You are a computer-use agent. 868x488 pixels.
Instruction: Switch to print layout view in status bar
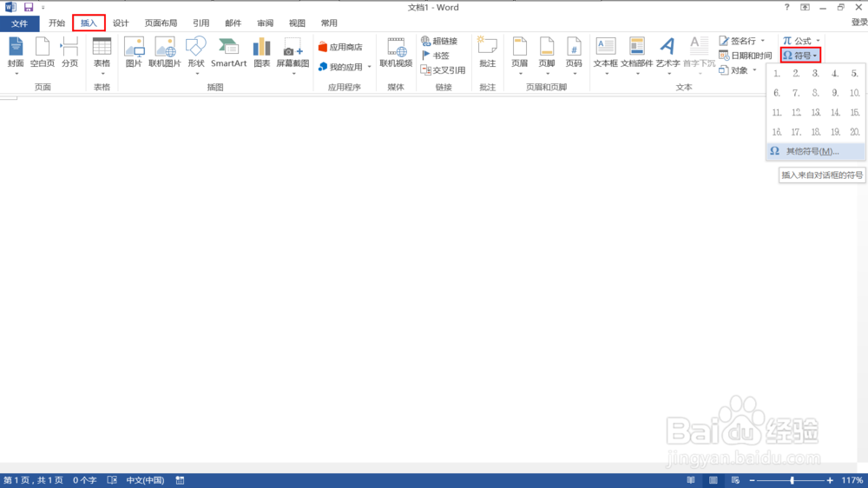[713, 480]
